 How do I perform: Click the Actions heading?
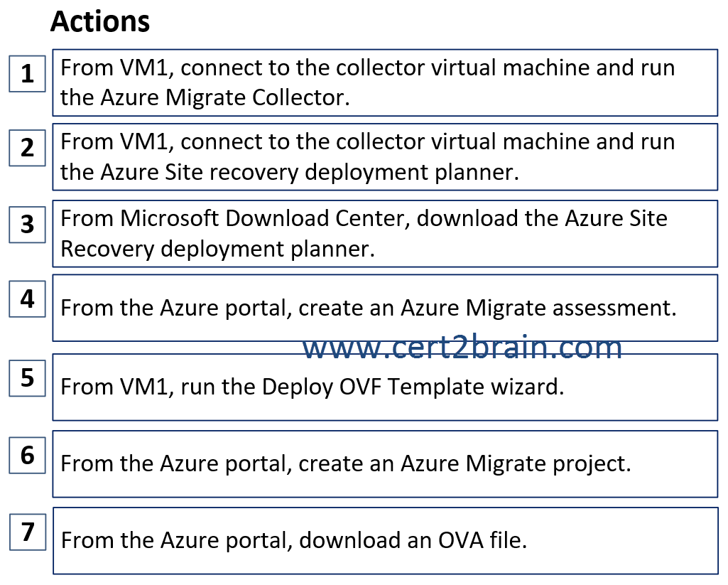point(100,21)
